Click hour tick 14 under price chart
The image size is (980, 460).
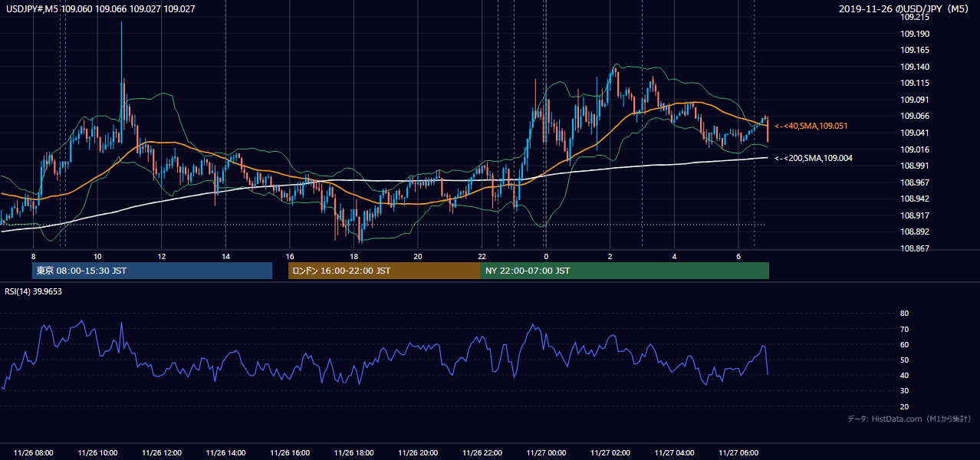coord(225,256)
